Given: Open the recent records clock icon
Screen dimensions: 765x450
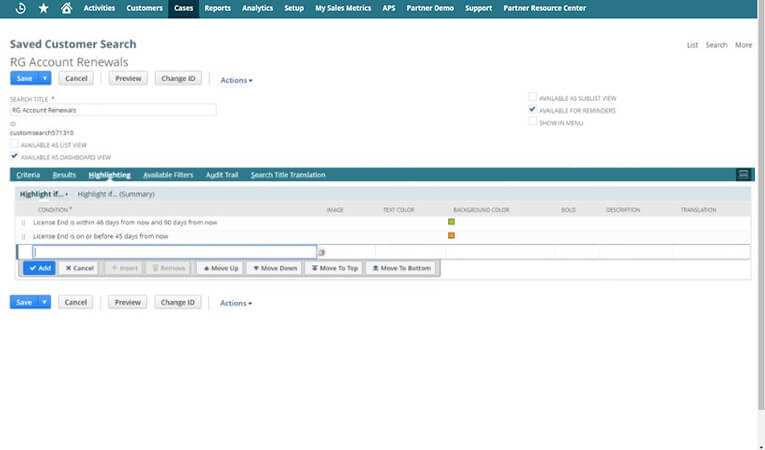Looking at the screenshot, I should (x=20, y=8).
